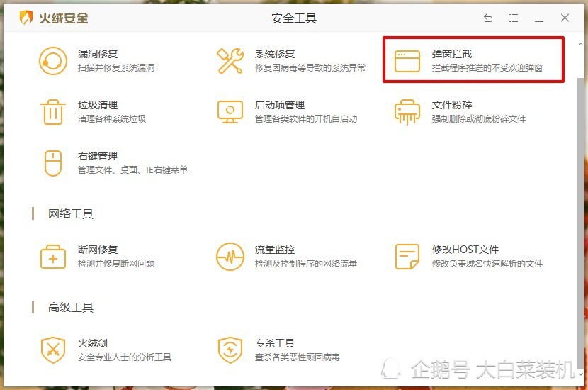Click description 管理各类软件的开机自启动
This screenshot has width=588, height=390.
pyautogui.click(x=306, y=119)
